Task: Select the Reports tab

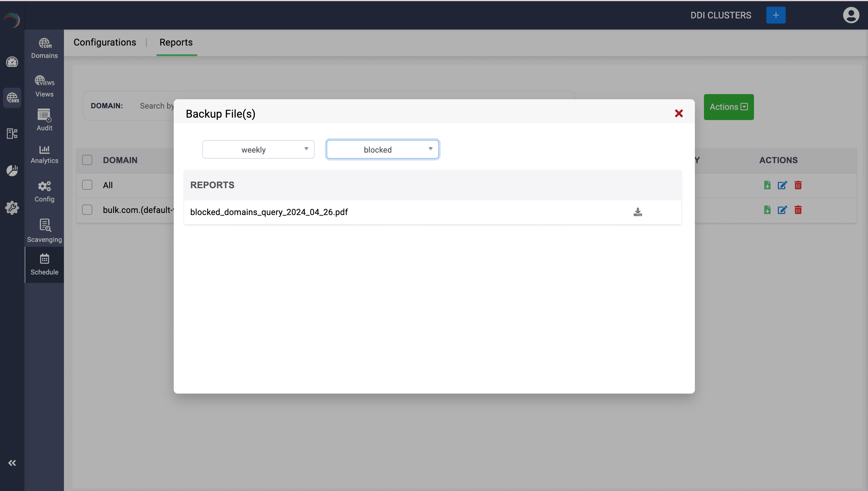Action: pyautogui.click(x=176, y=43)
